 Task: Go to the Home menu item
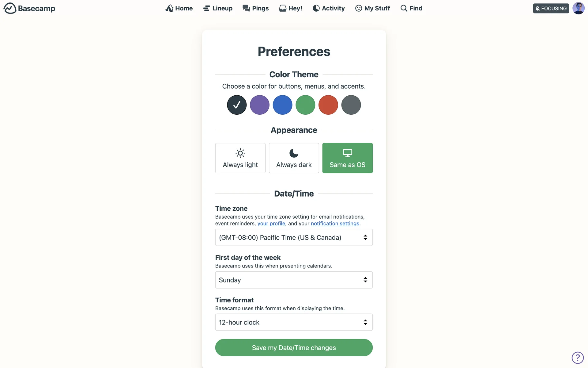(179, 8)
